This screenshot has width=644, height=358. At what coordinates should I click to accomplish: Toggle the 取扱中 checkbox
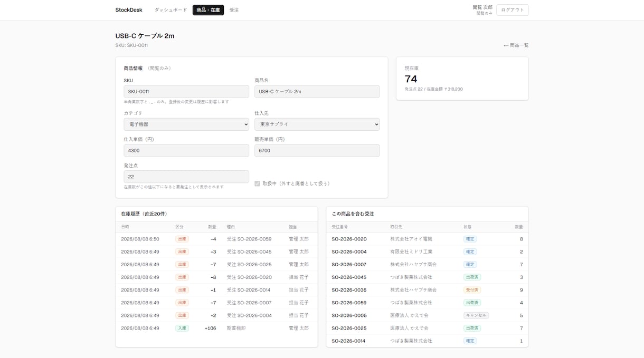257,183
